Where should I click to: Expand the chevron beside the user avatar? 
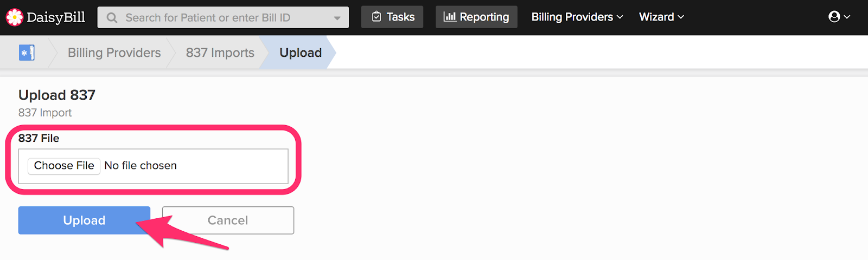[847, 17]
